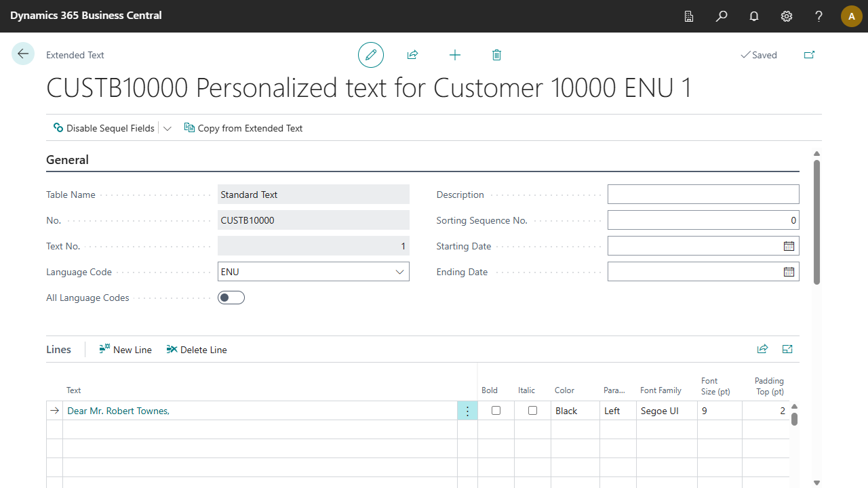Viewport: 868px width, 488px height.
Task: Click the back arrow button
Action: (x=23, y=54)
